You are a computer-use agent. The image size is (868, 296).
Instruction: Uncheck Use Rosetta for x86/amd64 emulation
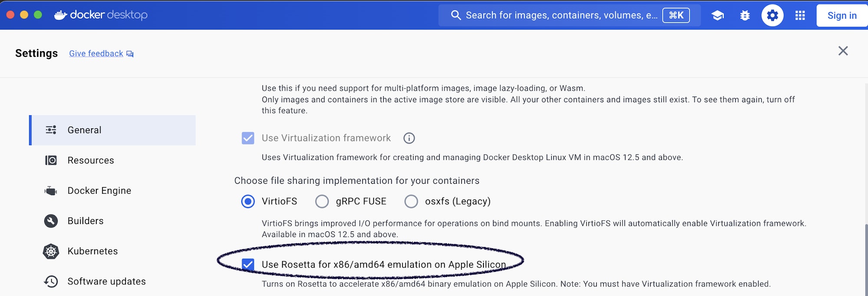248,264
